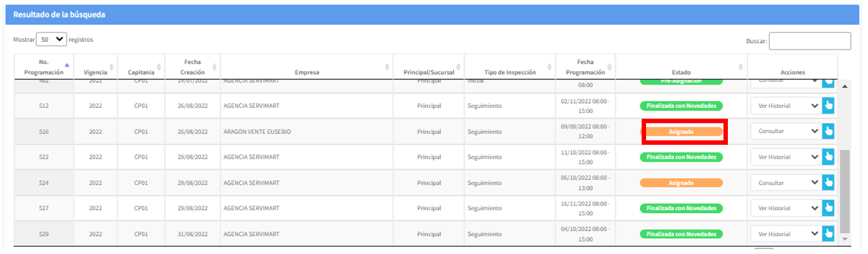Open the Mostrar registros count dropdown
The width and height of the screenshot is (868, 254).
click(x=51, y=39)
